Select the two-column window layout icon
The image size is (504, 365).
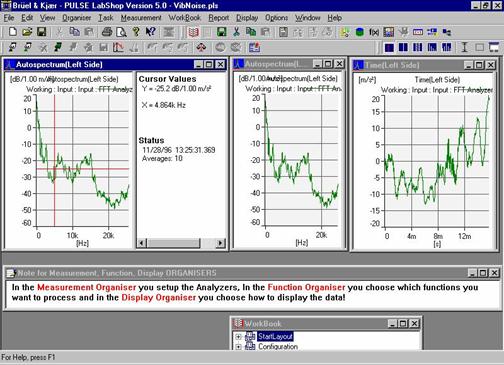403,48
